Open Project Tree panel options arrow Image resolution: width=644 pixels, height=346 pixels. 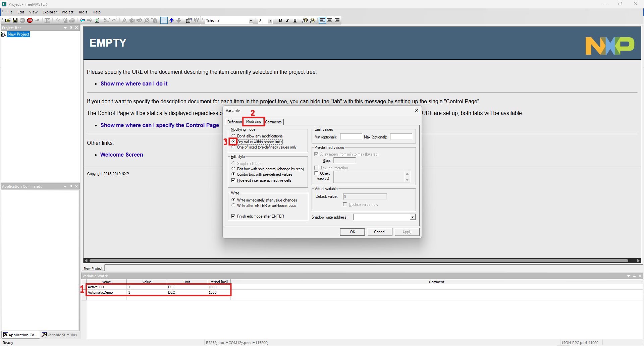(65, 28)
